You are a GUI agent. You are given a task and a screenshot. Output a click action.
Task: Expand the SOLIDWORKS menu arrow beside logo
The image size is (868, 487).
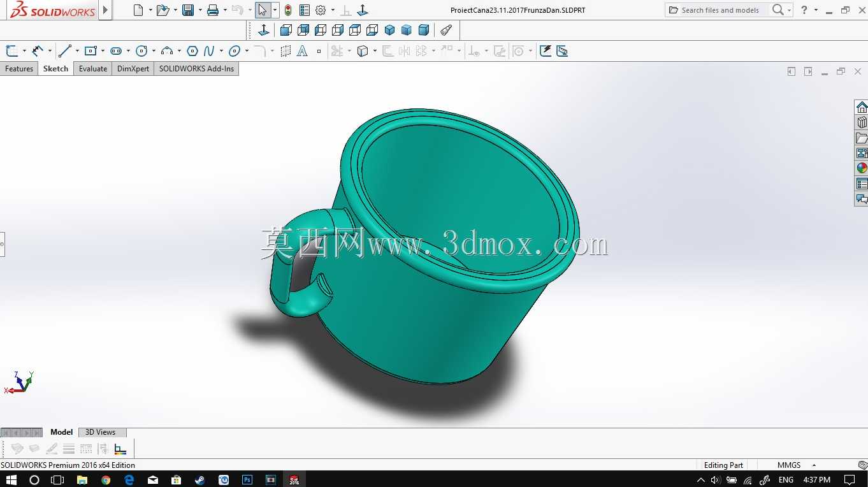106,10
